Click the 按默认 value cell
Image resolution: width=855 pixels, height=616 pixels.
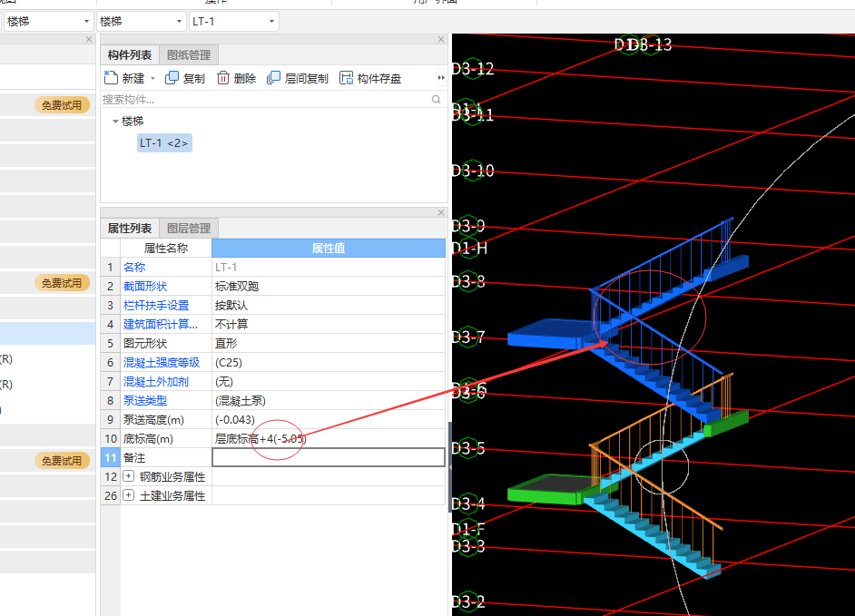coord(329,305)
